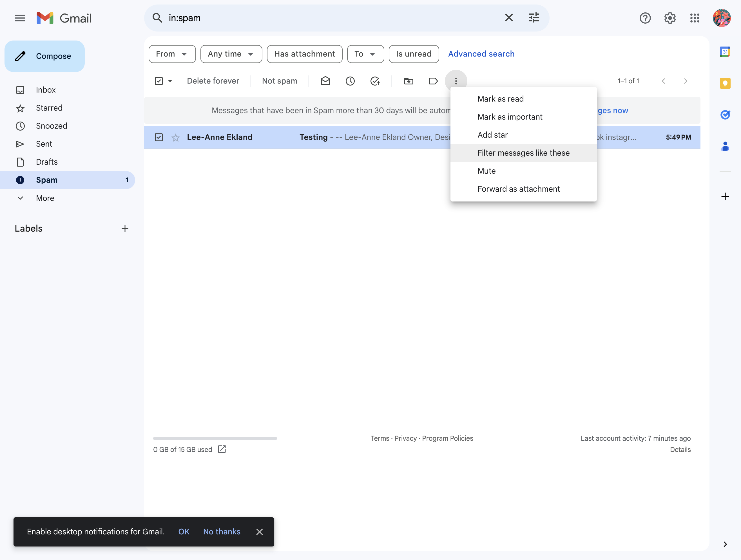Click Delete forever
The image size is (741, 560).
[x=213, y=81]
